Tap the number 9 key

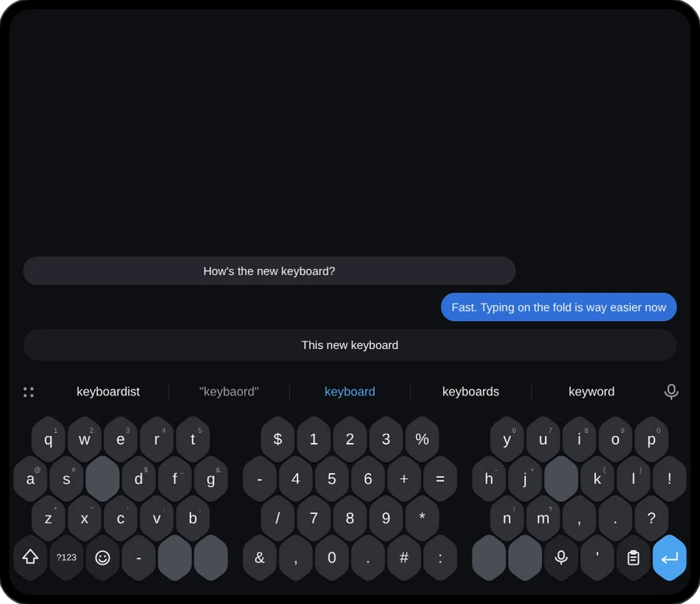(x=386, y=518)
